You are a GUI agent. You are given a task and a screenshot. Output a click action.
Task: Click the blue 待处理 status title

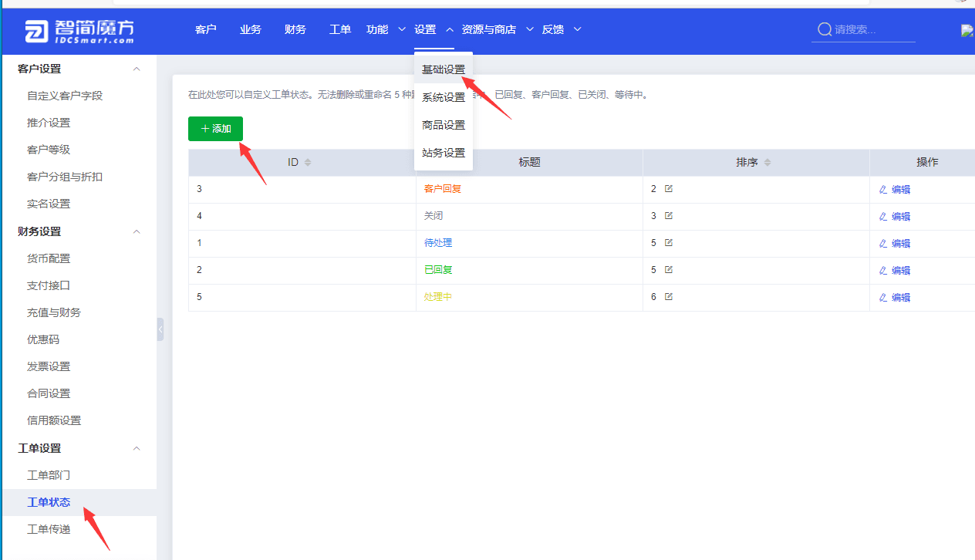(x=438, y=242)
